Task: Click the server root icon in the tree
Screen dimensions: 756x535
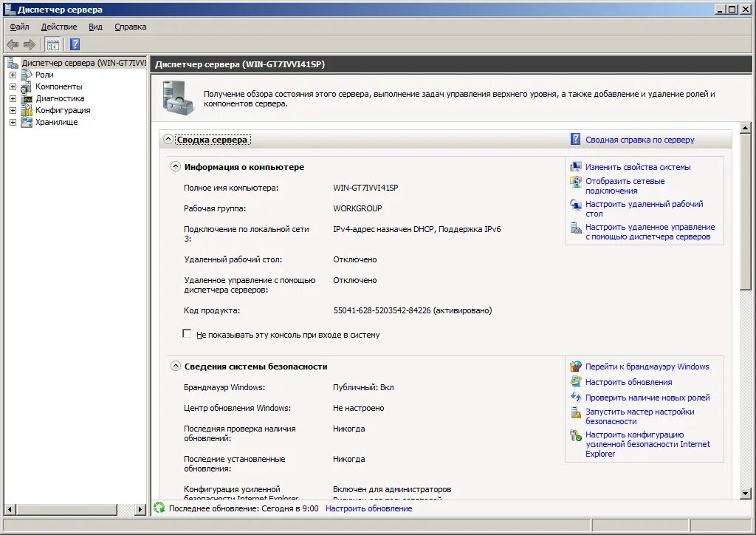Action: pos(13,63)
